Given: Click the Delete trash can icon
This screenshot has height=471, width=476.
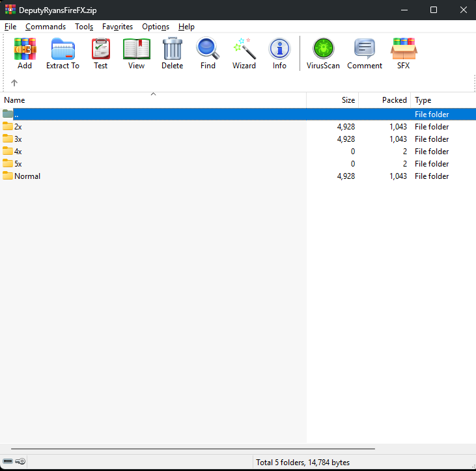Looking at the screenshot, I should tap(172, 53).
